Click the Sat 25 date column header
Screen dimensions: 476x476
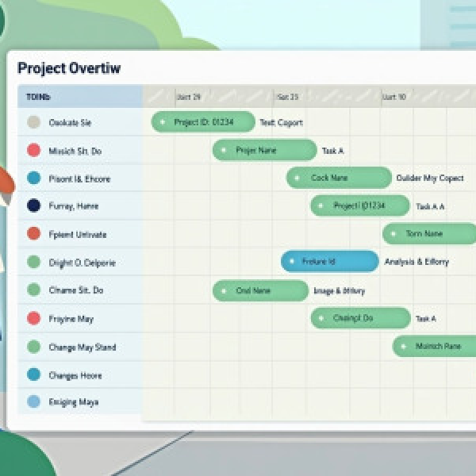click(x=287, y=97)
